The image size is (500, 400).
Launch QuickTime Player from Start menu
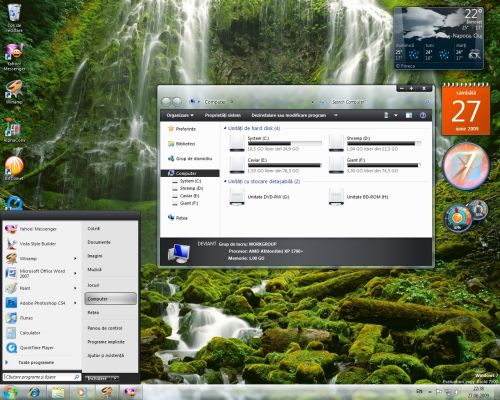pos(41,348)
